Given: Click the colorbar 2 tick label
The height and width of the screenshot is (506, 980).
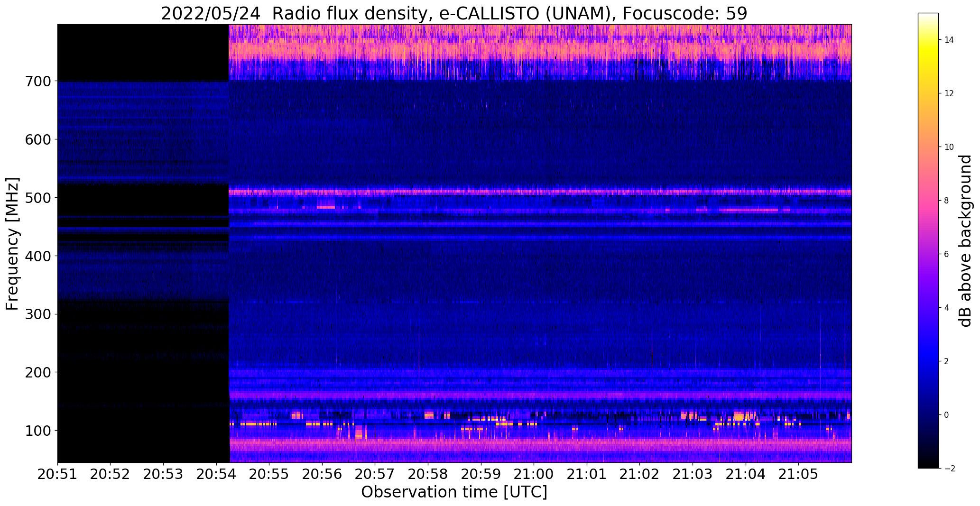Looking at the screenshot, I should coord(946,361).
